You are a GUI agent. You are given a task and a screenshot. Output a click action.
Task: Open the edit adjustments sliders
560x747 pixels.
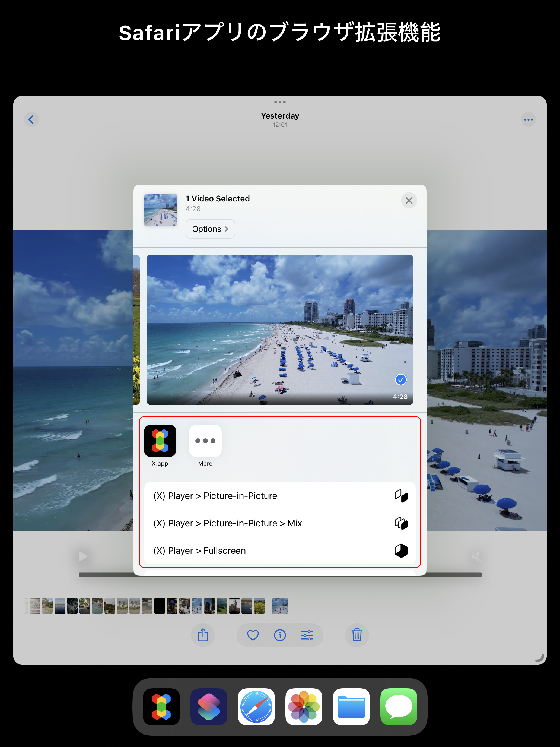(x=307, y=635)
